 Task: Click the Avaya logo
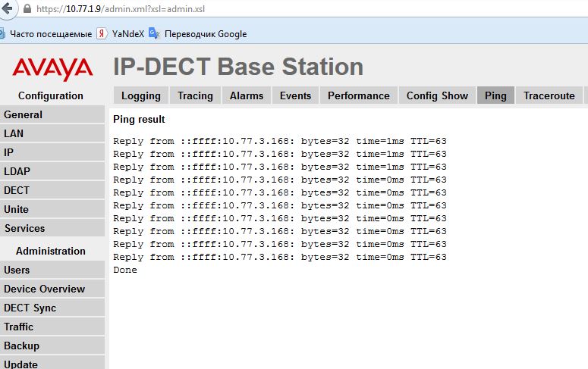[52, 68]
